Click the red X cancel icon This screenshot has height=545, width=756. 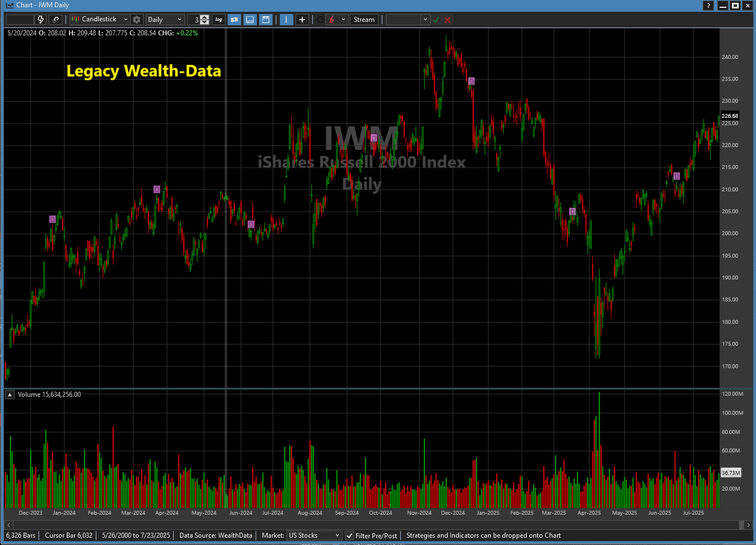click(x=448, y=20)
